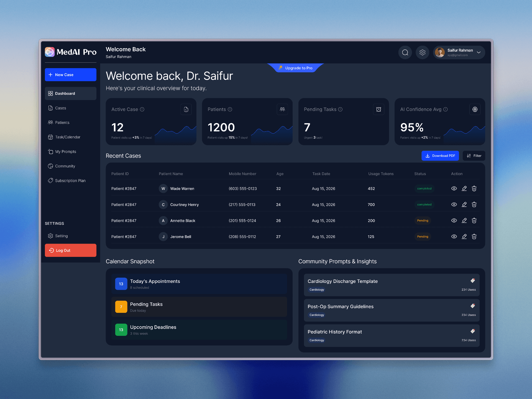Delete Courtney Henry's case with trash icon

(x=474, y=204)
